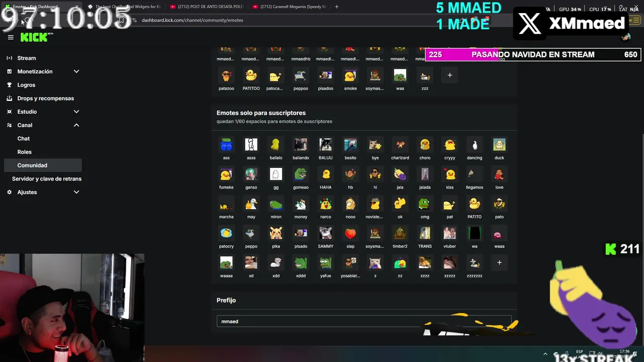
Task: Expand the Estudio section
Action: tap(42, 112)
